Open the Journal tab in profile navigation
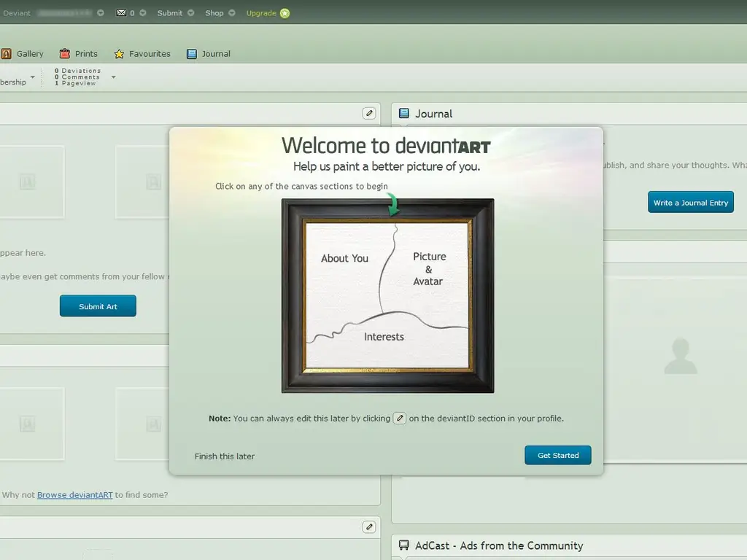747x560 pixels. pyautogui.click(x=208, y=54)
